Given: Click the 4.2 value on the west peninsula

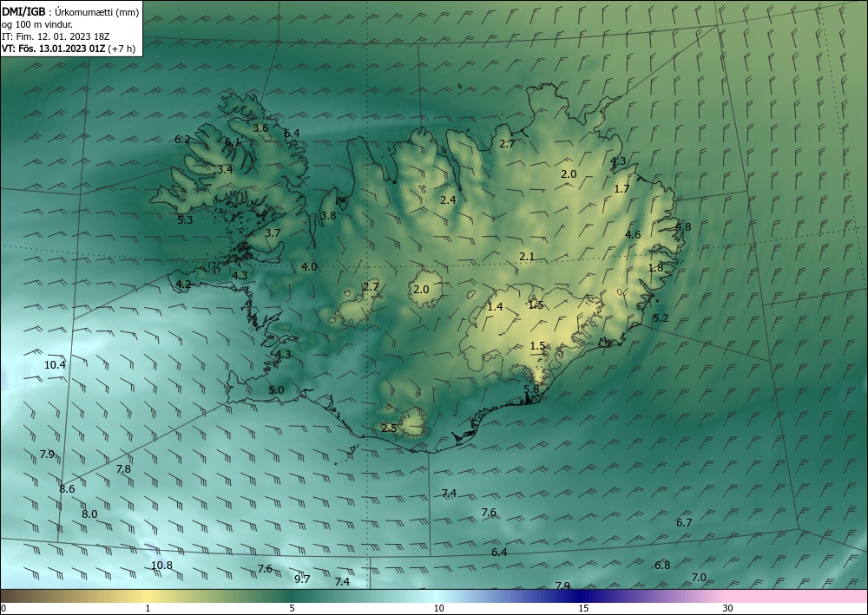Looking at the screenshot, I should 183,285.
